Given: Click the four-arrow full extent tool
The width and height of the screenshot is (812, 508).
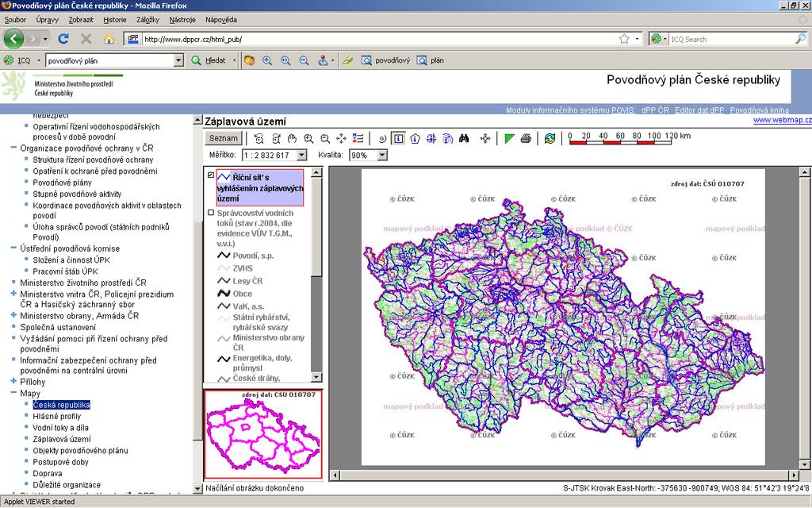Looking at the screenshot, I should pos(341,138).
